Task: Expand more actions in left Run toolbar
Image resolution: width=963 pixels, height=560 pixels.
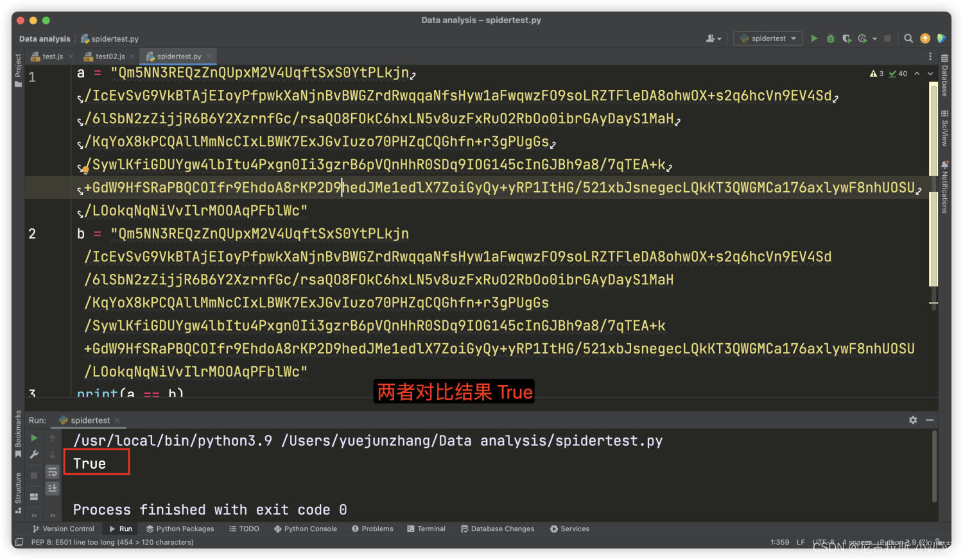Action: point(34,515)
